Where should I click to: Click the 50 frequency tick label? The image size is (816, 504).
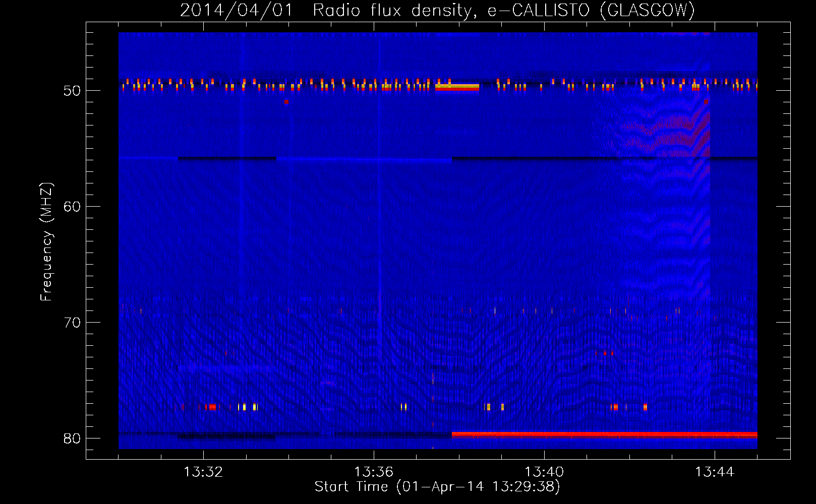[x=72, y=91]
